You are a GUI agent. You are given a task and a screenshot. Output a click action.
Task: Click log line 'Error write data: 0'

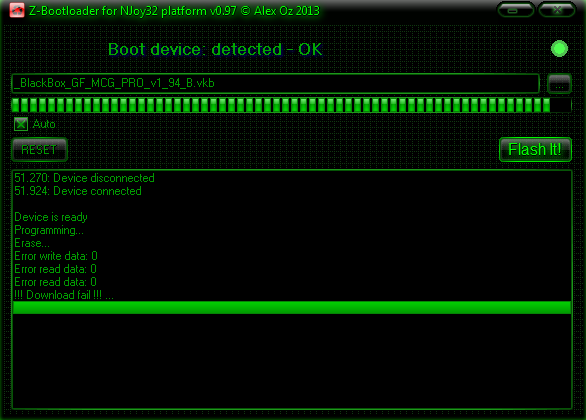[56, 256]
